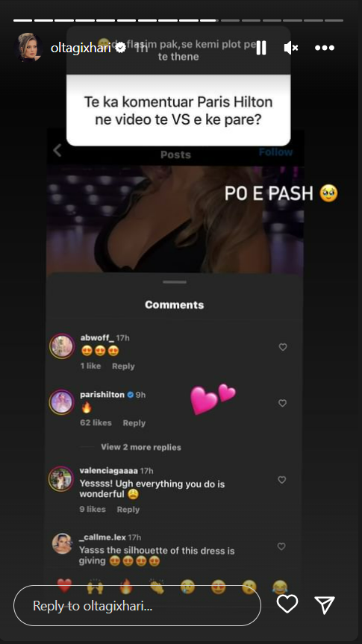Go back using the Posts chevron
Image resolution: width=362 pixels, height=644 pixels.
(57, 150)
